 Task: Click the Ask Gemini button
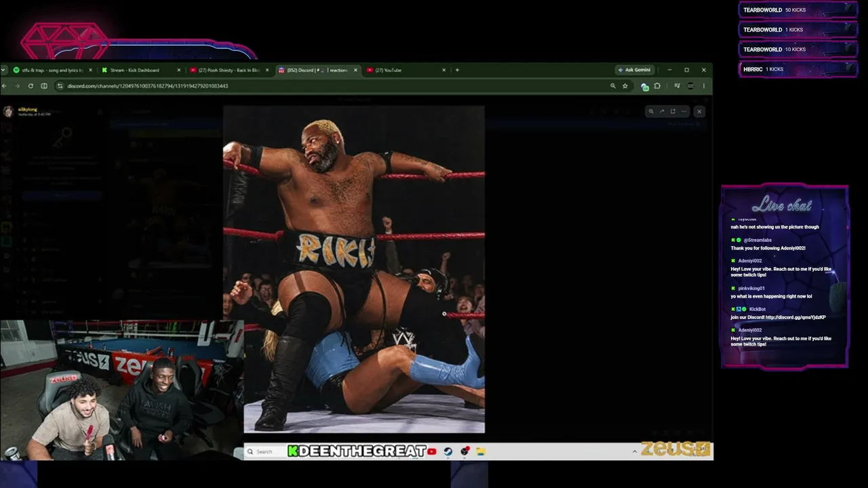(634, 70)
